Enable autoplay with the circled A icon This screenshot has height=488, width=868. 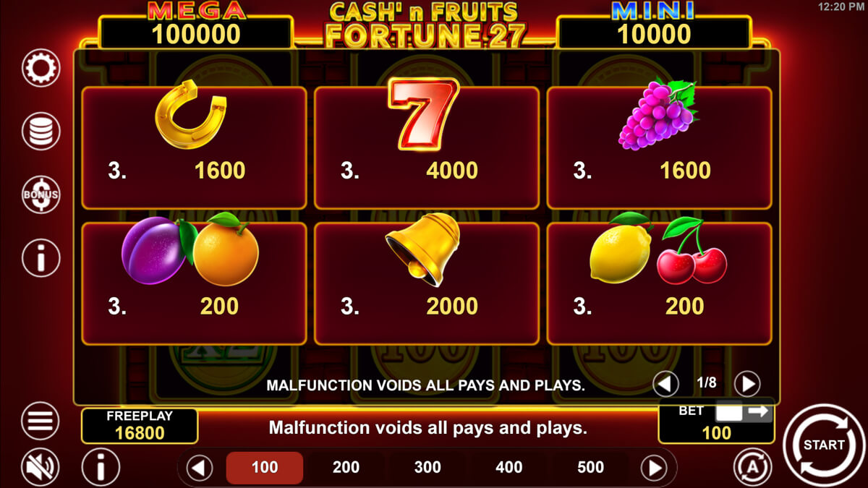point(753,467)
